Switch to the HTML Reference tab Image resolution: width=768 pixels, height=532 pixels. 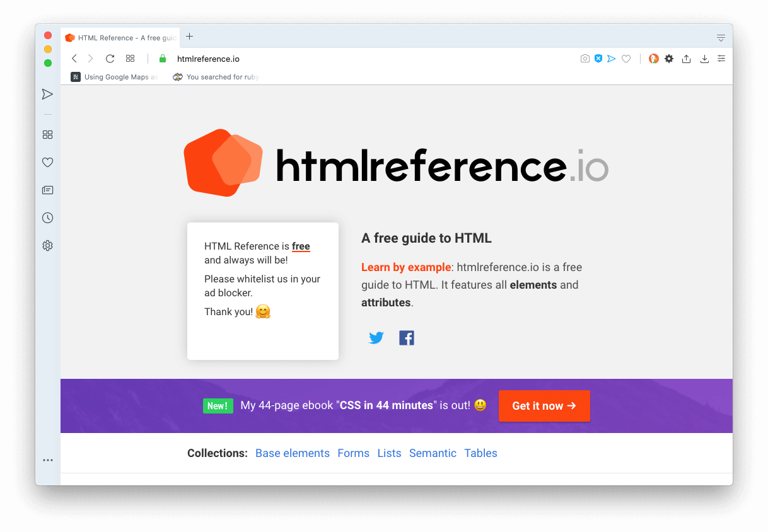click(120, 37)
